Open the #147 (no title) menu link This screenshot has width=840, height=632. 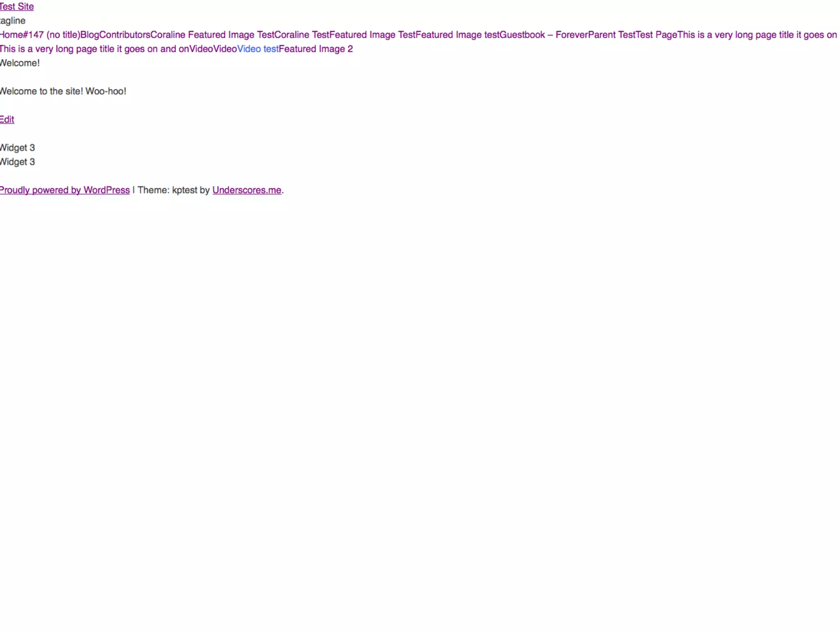51,35
